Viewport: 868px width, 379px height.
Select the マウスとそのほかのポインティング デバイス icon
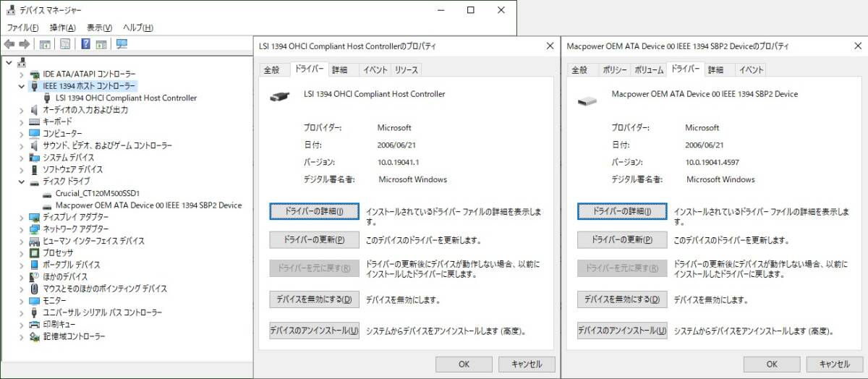[34, 289]
